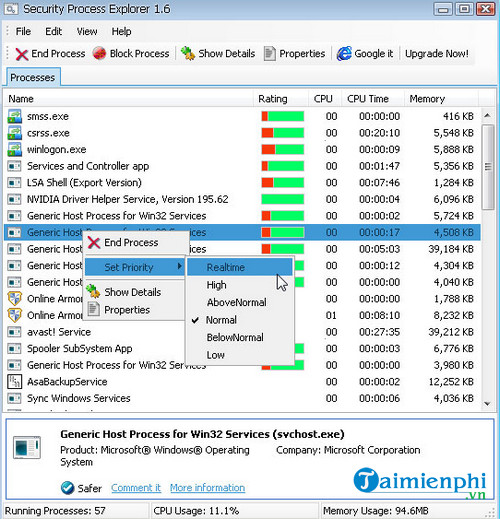Image resolution: width=500 pixels, height=519 pixels.
Task: Click the Upgrade Now! toolbar button
Action: point(437,54)
